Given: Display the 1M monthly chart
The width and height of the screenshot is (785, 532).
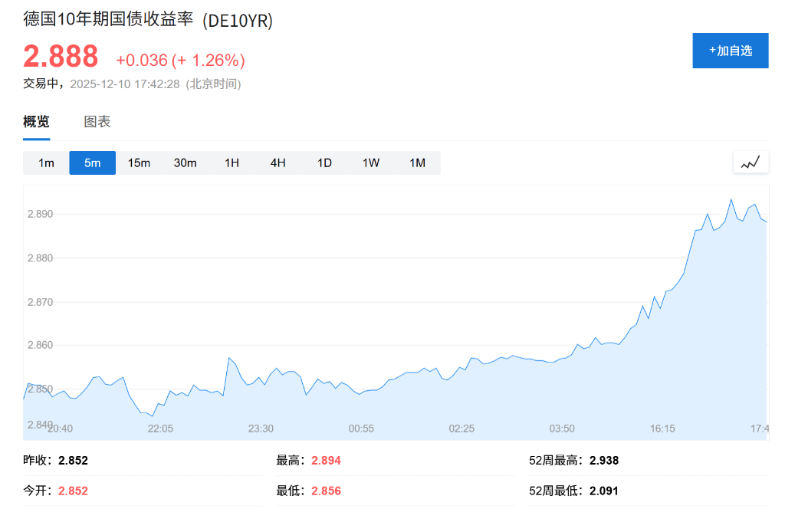Looking at the screenshot, I should click(417, 163).
